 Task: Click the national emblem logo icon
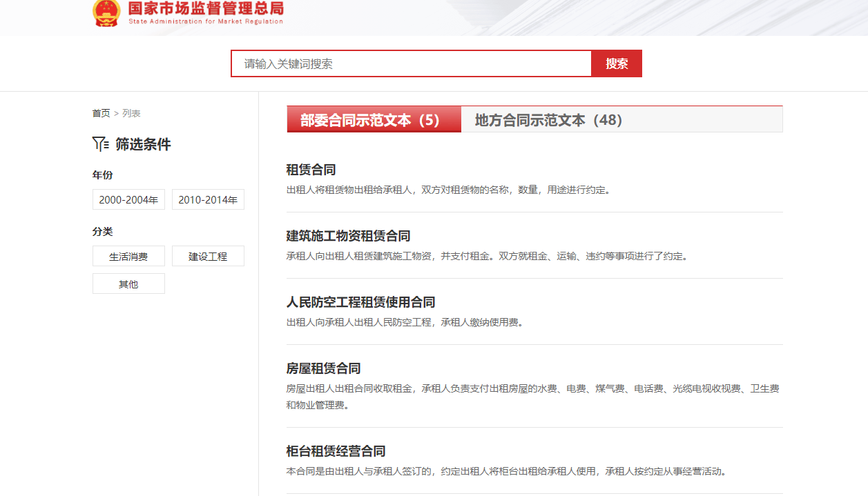[106, 13]
